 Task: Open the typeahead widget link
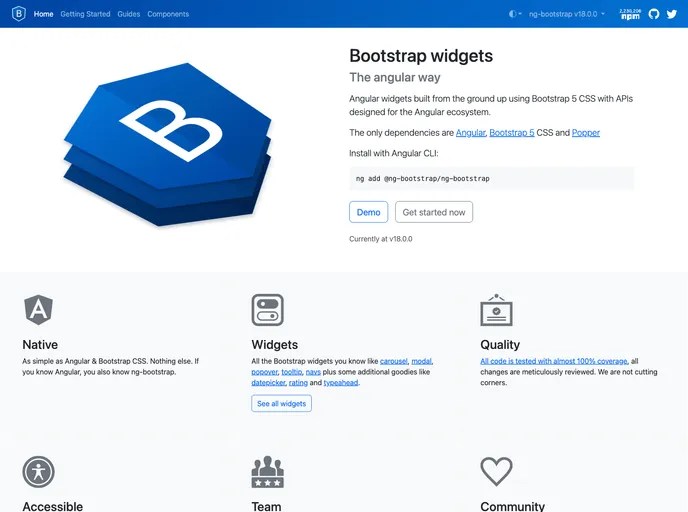tap(341, 383)
